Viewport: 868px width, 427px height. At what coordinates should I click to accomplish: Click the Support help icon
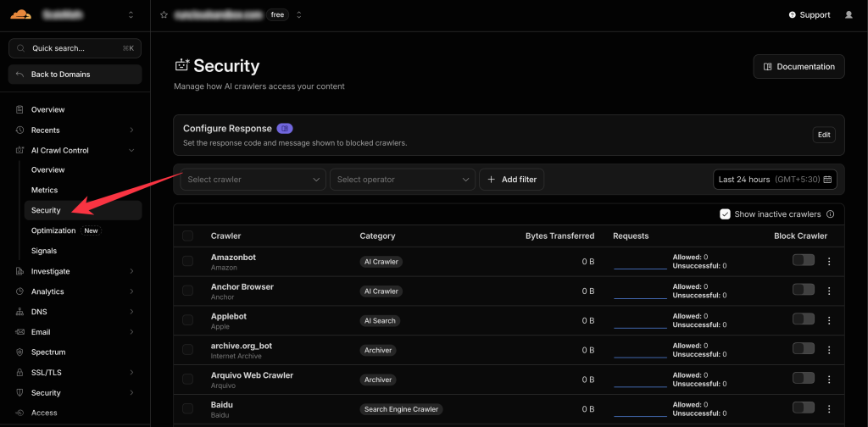[x=793, y=15]
